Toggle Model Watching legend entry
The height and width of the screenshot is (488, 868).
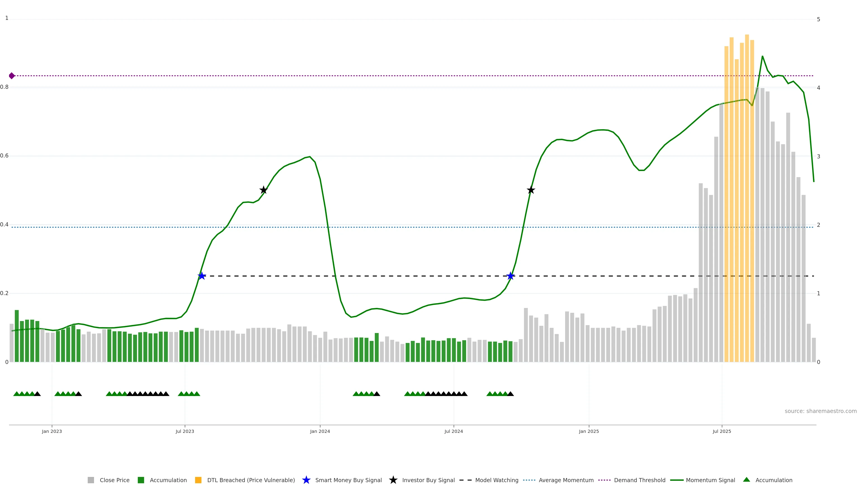click(x=496, y=480)
